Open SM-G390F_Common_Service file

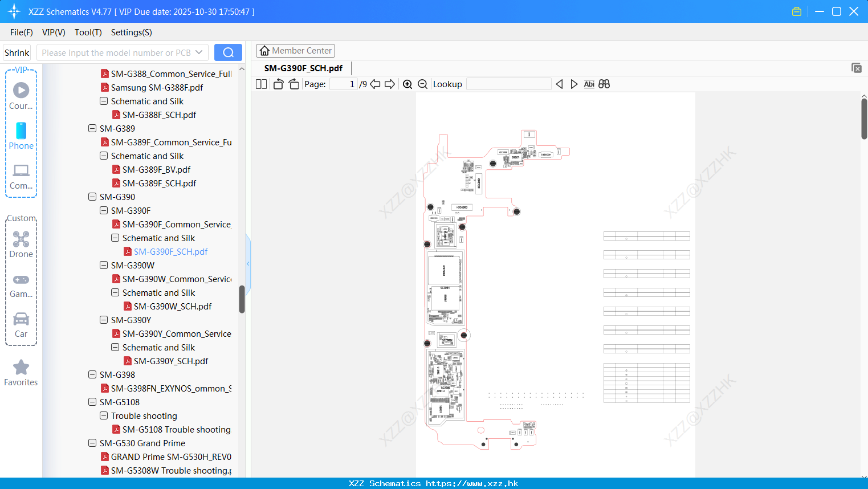pos(177,224)
